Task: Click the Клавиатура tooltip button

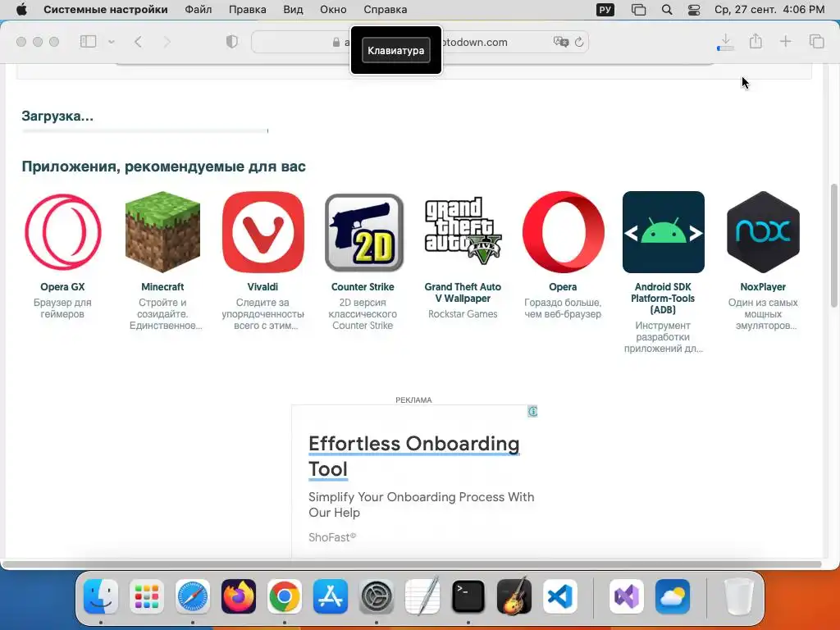Action: (x=396, y=50)
